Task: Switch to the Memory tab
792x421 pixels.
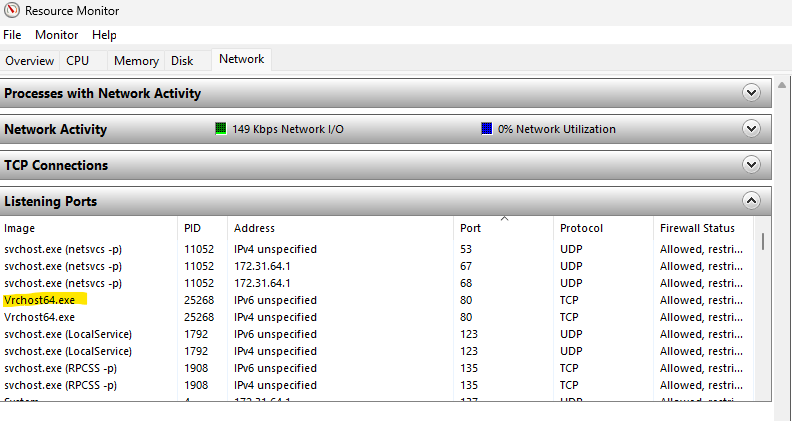Action: point(136,61)
